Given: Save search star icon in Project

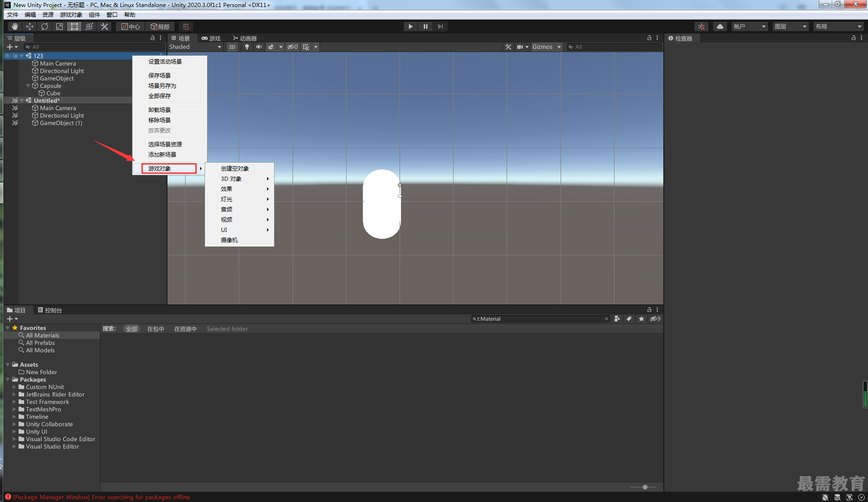Looking at the screenshot, I should click(641, 319).
